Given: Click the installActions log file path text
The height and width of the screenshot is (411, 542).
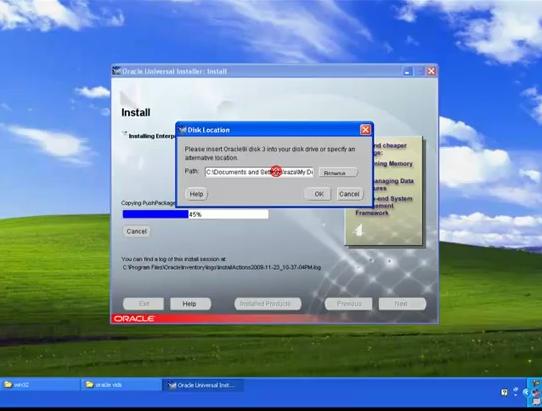Looking at the screenshot, I should pyautogui.click(x=222, y=268).
